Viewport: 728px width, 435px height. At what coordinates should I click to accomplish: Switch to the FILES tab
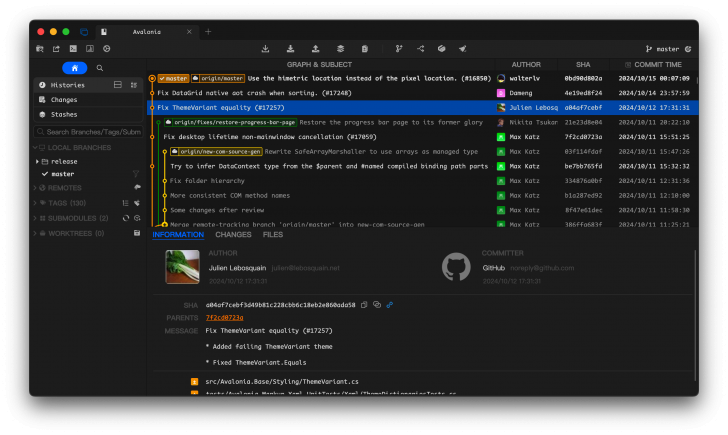[x=273, y=235]
